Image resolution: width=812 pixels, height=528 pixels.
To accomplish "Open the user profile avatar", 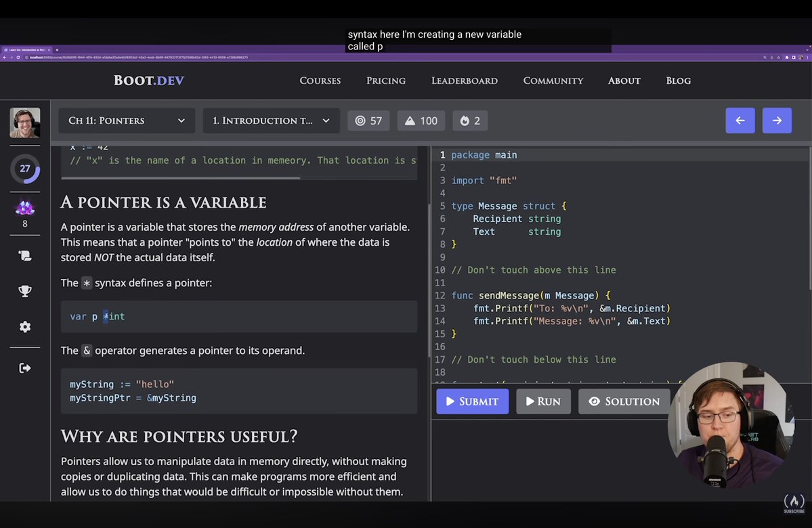I will [x=25, y=123].
